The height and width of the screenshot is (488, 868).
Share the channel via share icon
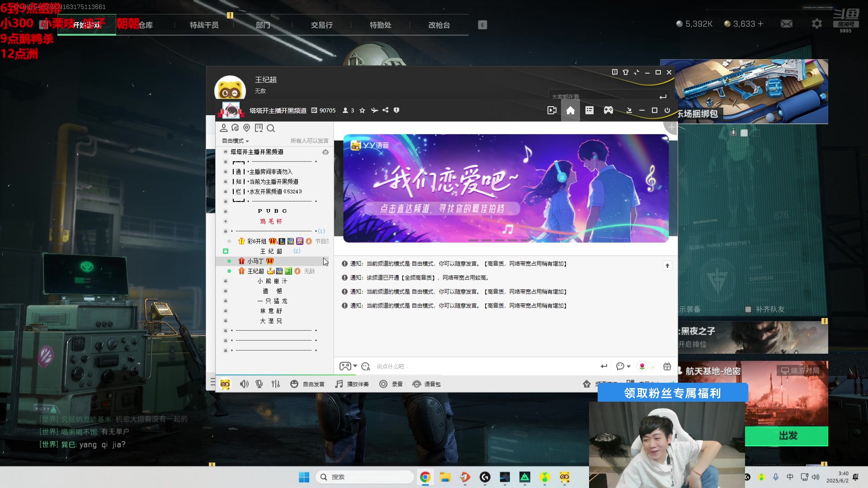385,110
